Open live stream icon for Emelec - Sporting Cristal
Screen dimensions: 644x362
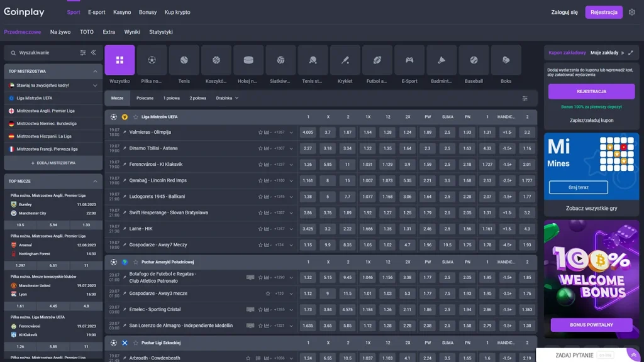(250, 309)
